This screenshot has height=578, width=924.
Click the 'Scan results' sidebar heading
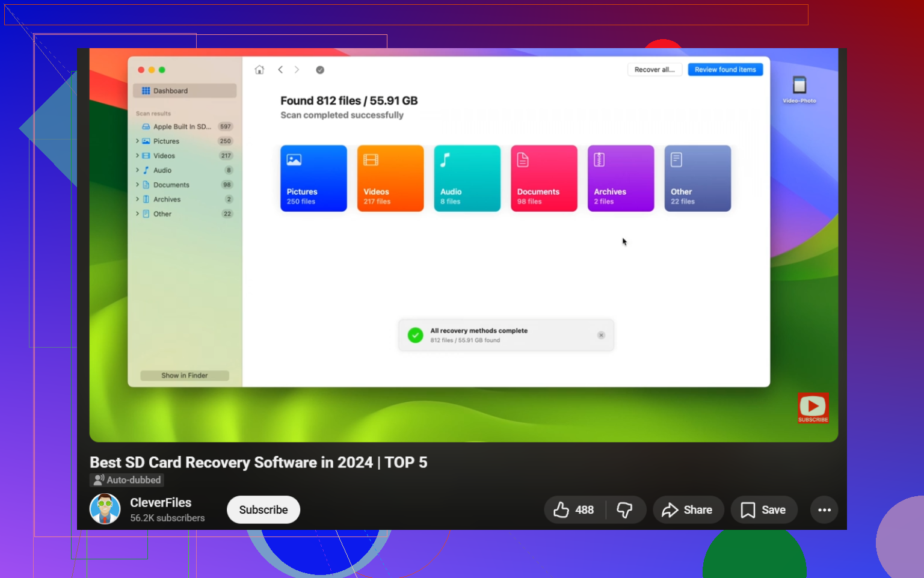click(153, 114)
